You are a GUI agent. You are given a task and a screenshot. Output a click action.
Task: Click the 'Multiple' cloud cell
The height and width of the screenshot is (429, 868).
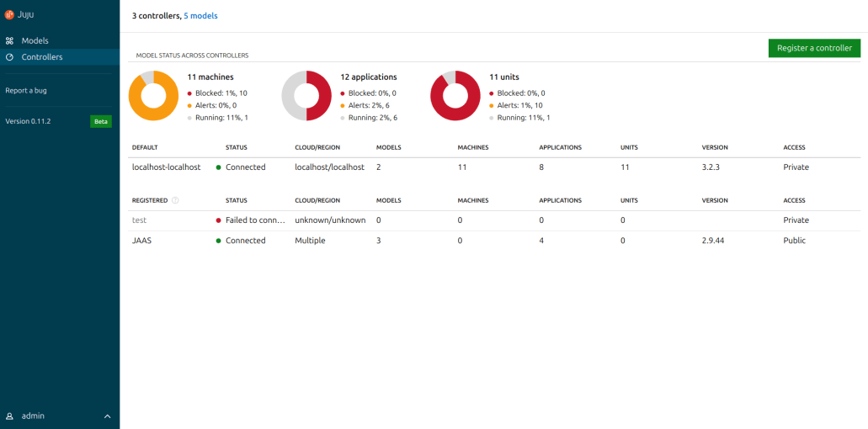point(310,241)
